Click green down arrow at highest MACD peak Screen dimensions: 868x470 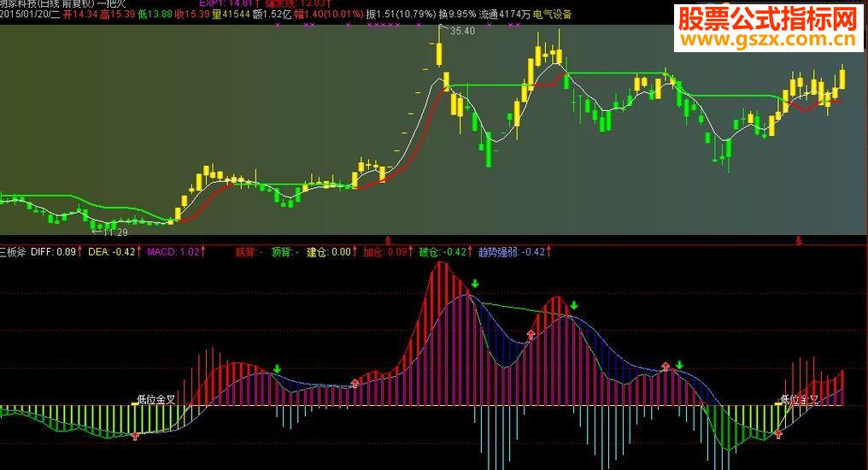point(474,284)
